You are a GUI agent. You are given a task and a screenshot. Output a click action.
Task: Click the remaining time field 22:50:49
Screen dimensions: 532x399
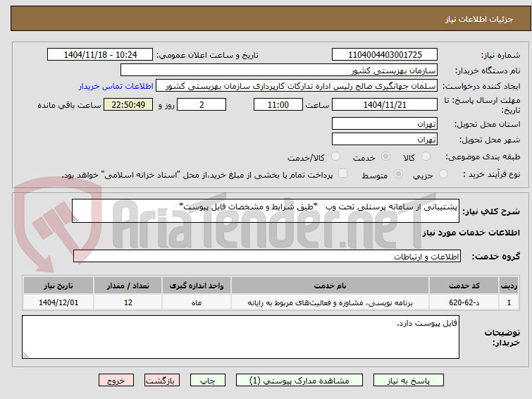pos(128,104)
